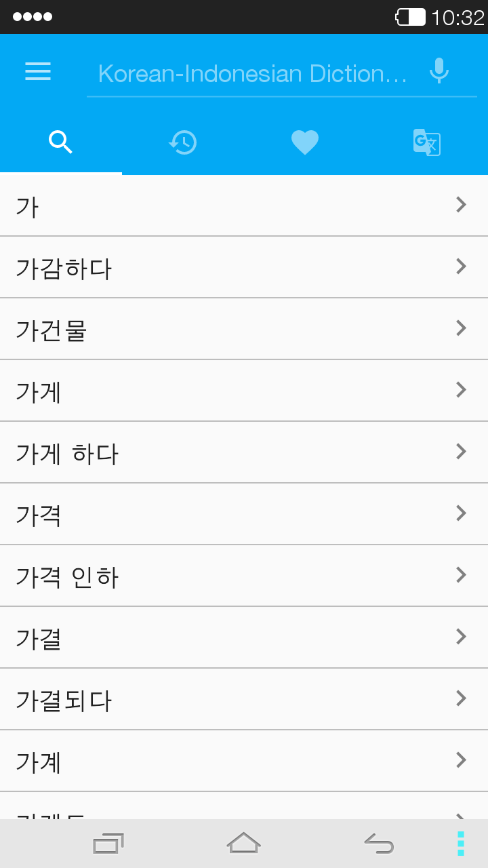Screen dimensions: 488x868
Task: Click the chevron beside 가계
Action: [x=461, y=760]
